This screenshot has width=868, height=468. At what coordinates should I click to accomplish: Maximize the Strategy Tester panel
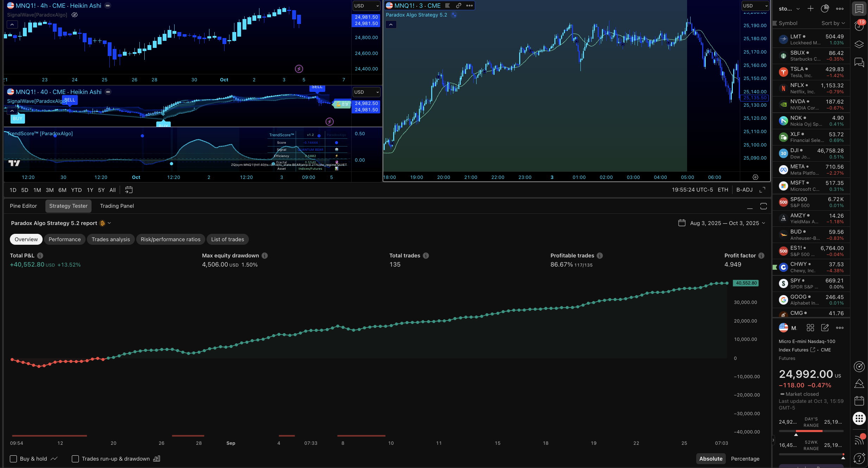pos(763,206)
